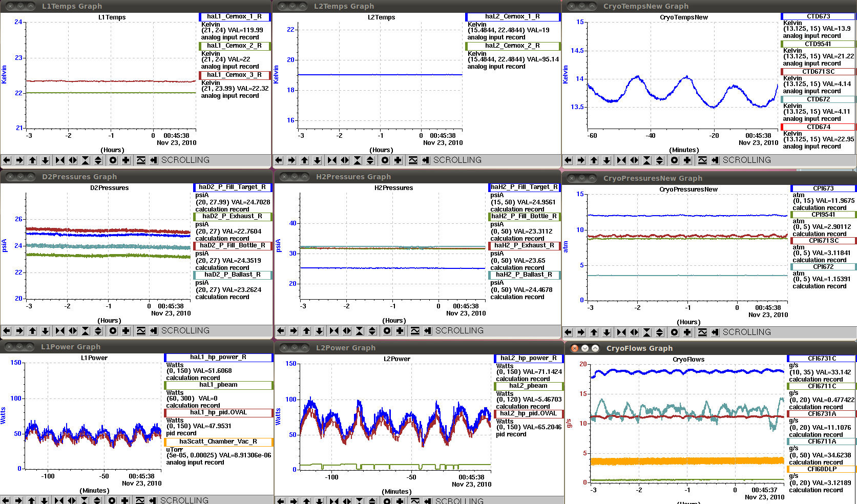Plus crosshair icon in H2Pressures Graph
This screenshot has height=504, width=857.
click(400, 331)
